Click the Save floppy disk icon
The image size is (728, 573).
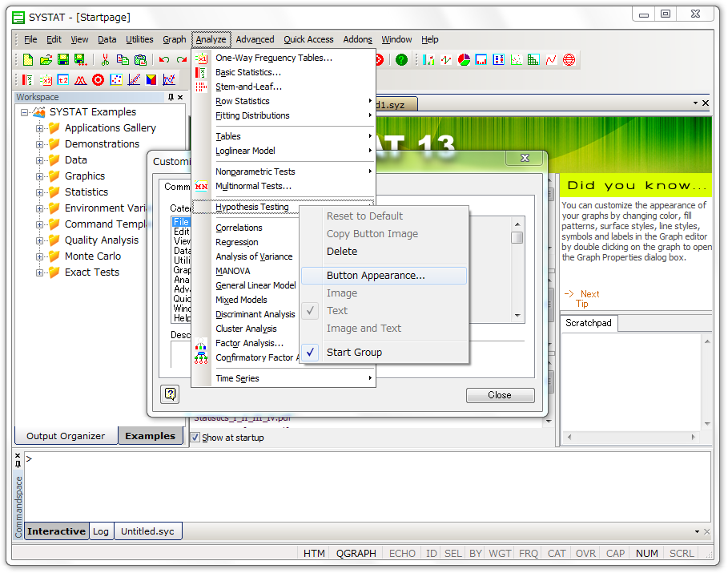pos(63,59)
